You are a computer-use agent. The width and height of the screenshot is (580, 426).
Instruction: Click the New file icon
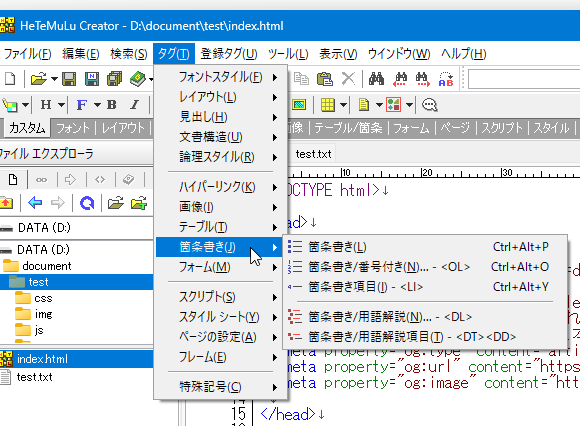click(10, 79)
